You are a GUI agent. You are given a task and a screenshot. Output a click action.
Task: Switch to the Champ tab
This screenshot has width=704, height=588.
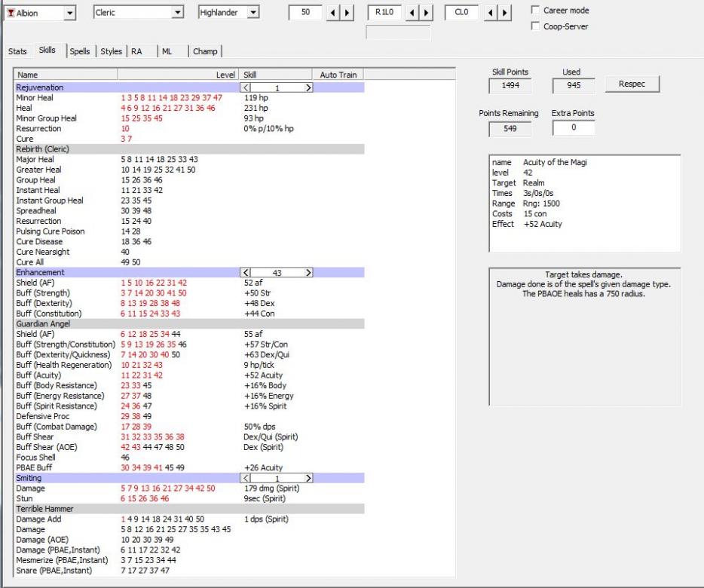[205, 51]
